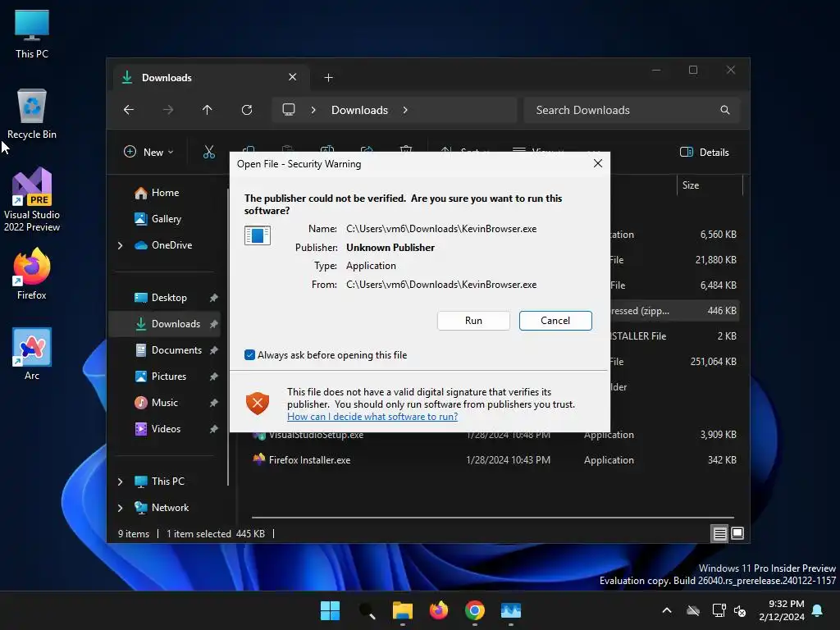Click the Cut scissors icon in Explorer toolbar
The height and width of the screenshot is (630, 840).
pyautogui.click(x=209, y=152)
